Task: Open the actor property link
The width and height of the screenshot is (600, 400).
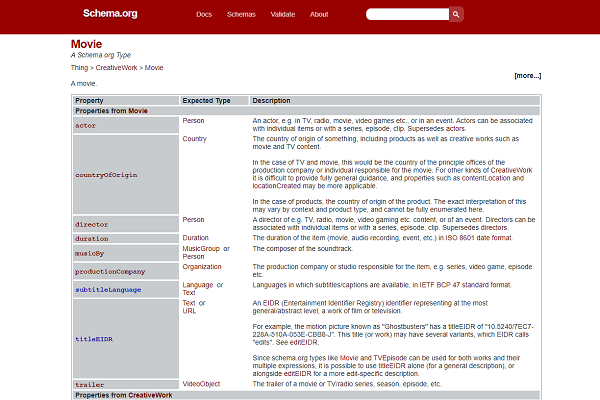Action: click(85, 126)
